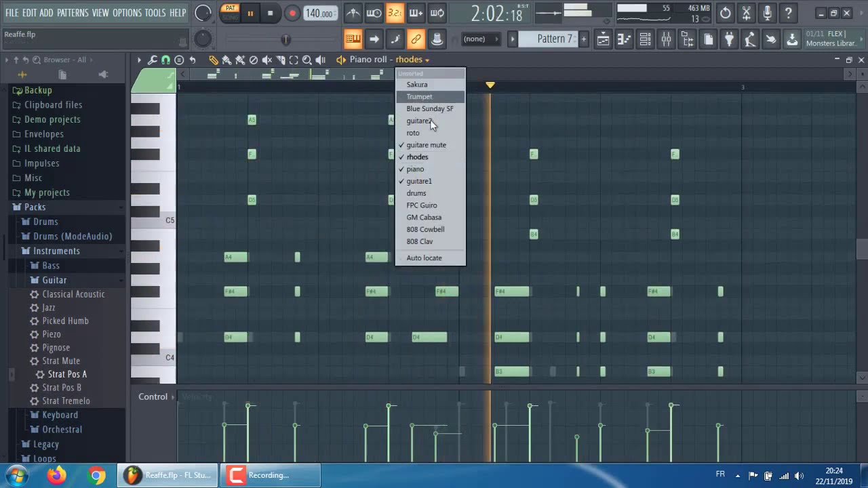868x488 pixels.
Task: Open the Pattern 7 selector
Action: (x=554, y=39)
